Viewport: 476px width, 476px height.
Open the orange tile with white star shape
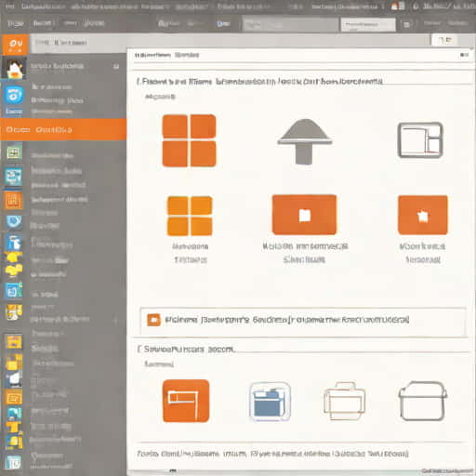(423, 215)
